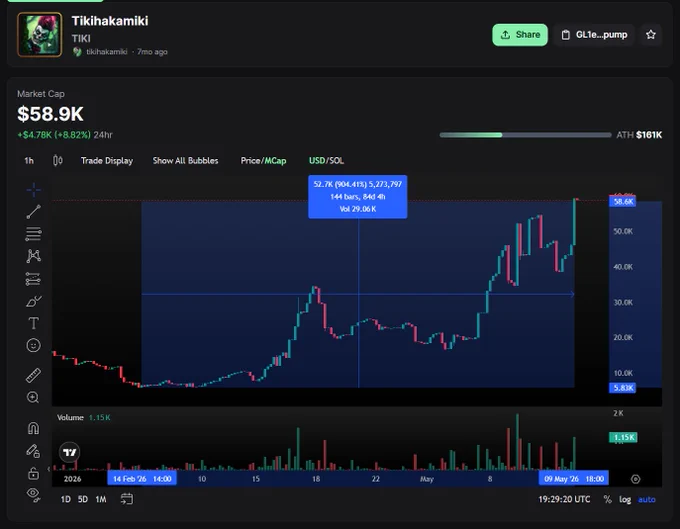
Task: Toggle magnet mode for drawings
Action: point(33,428)
